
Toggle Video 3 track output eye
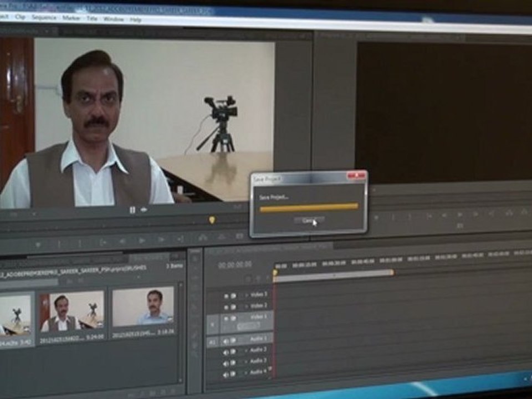[x=226, y=296]
